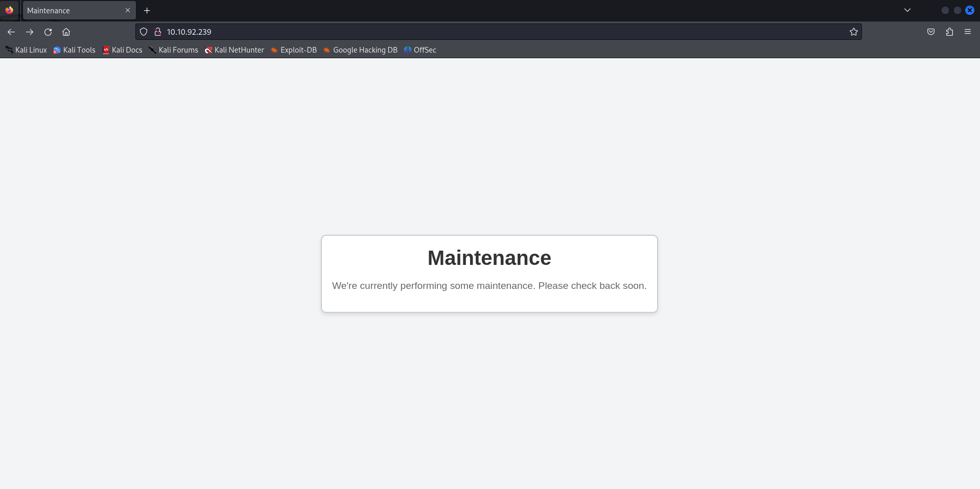Select the Maintenance tab

coord(79,10)
